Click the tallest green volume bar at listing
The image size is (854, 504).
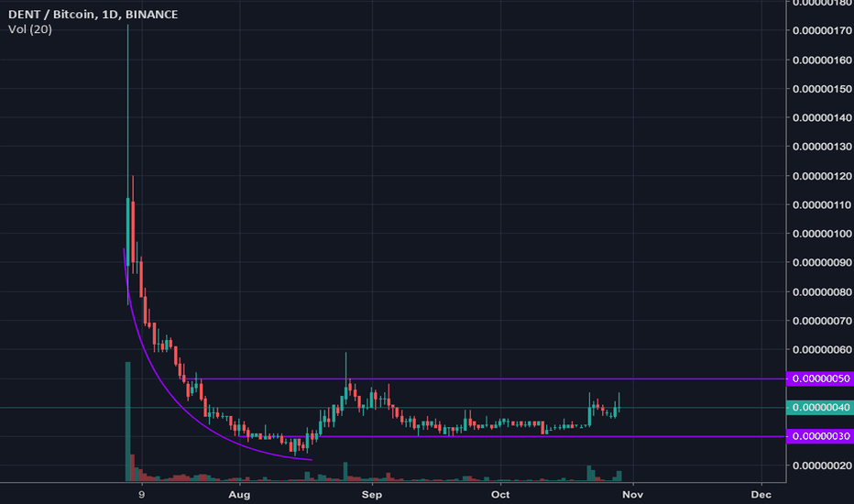128,422
